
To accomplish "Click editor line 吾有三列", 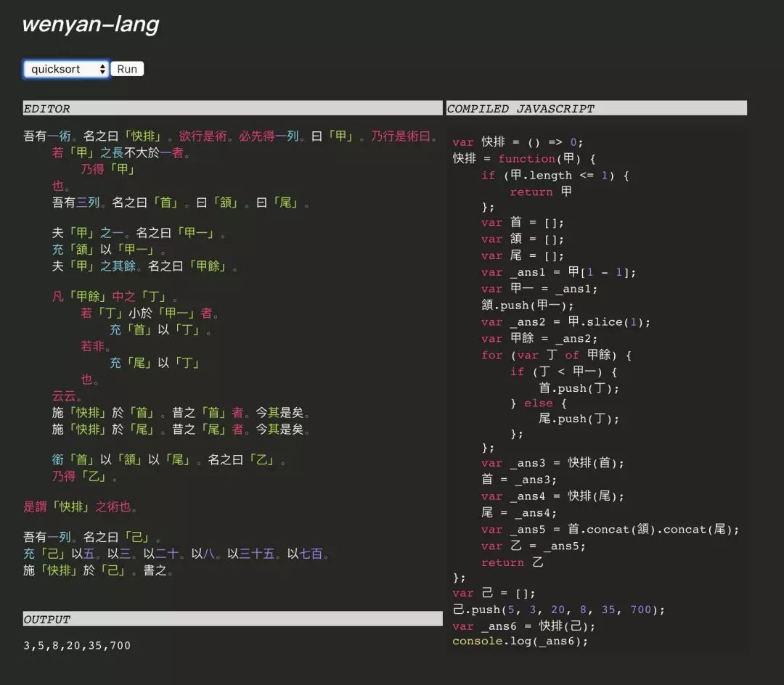I will click(x=181, y=202).
